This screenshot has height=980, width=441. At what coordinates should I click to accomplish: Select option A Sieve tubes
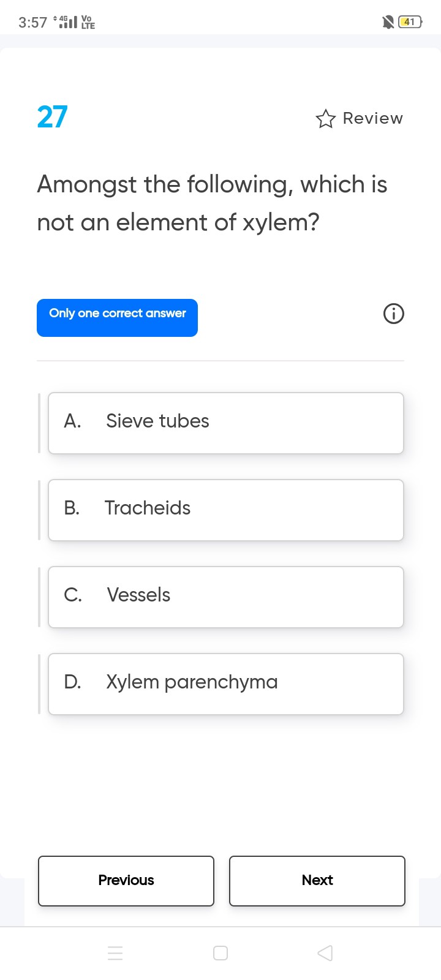[x=225, y=423]
